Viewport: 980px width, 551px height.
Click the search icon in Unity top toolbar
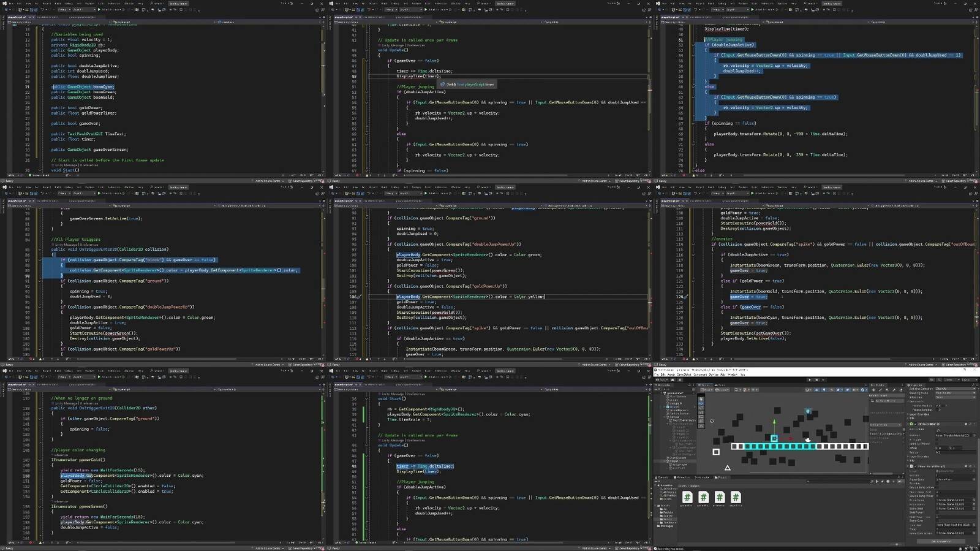940,380
